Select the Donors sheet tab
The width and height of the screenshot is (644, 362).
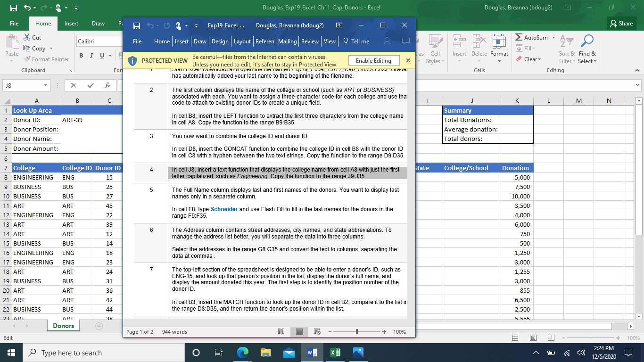click(63, 326)
